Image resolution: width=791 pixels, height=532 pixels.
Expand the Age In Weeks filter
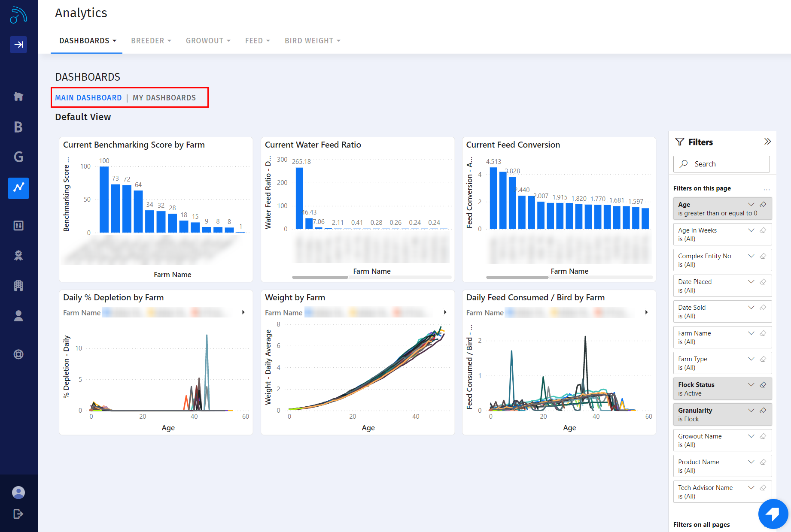[x=751, y=230]
